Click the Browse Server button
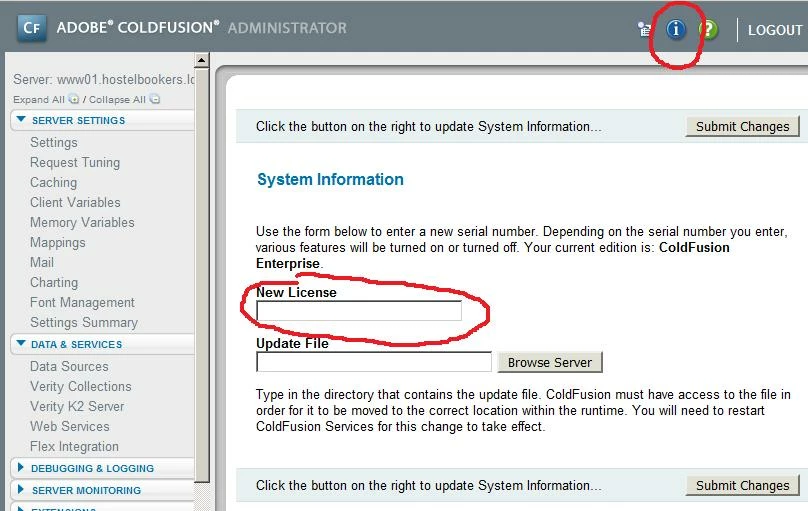808x511 pixels. click(549, 362)
